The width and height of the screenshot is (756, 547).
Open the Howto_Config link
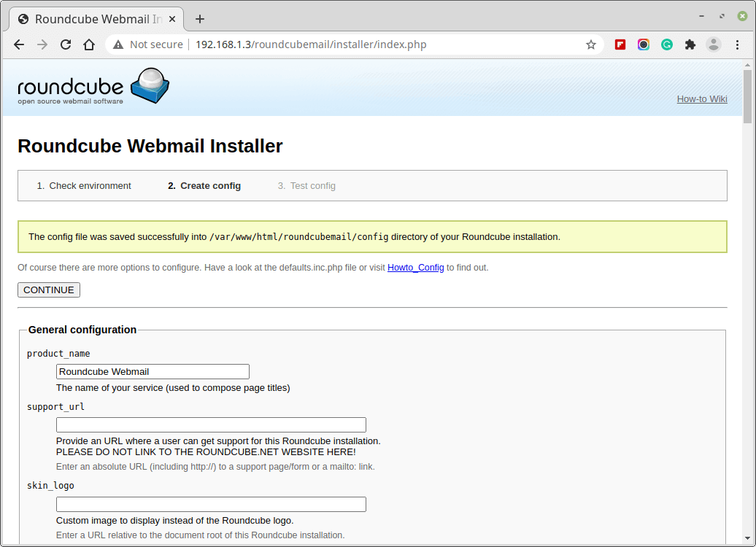click(416, 268)
